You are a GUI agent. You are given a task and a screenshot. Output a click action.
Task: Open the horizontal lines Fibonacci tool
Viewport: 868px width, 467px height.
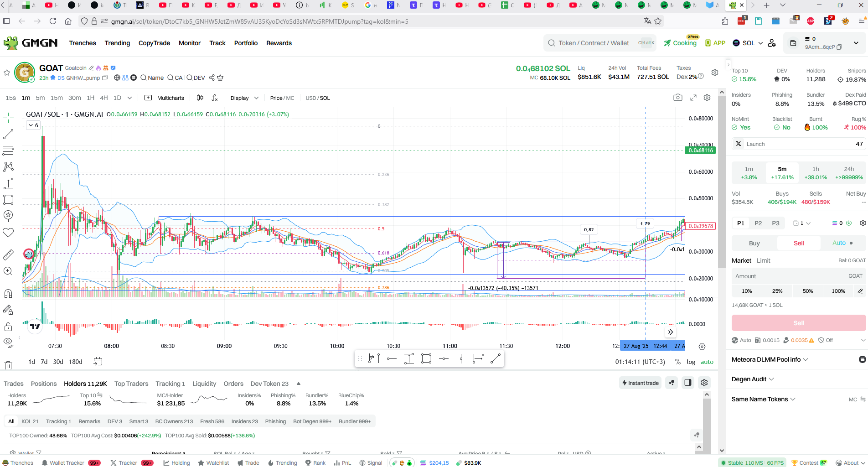8,150
